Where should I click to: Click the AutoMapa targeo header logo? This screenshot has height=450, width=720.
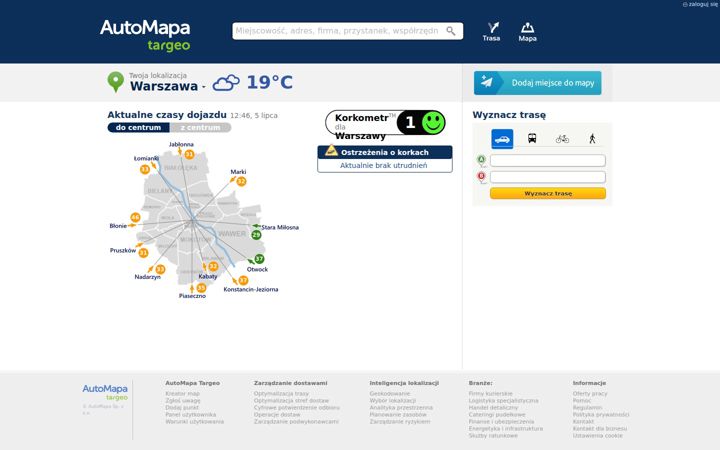[x=145, y=35]
